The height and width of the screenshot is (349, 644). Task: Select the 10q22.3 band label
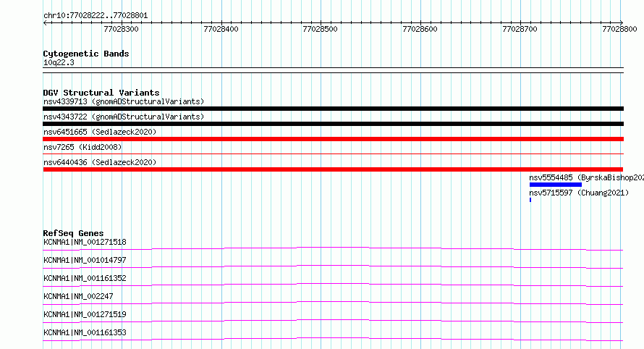click(59, 63)
